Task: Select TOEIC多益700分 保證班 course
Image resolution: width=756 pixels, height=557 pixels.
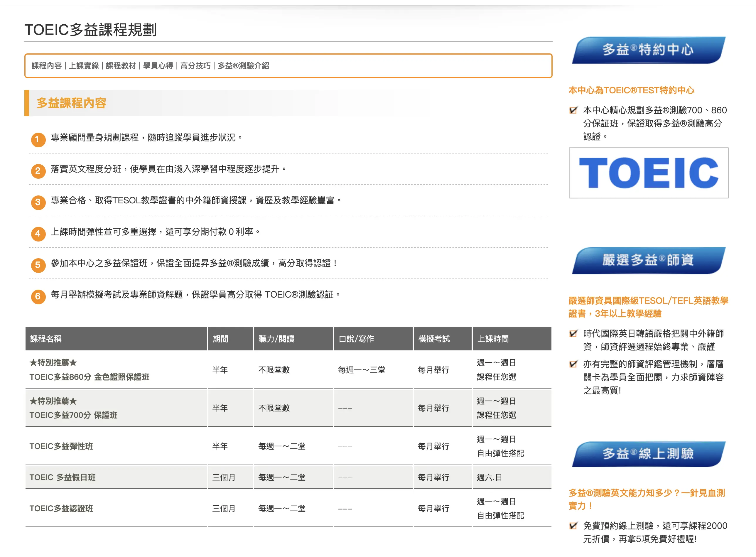Action: (73, 415)
